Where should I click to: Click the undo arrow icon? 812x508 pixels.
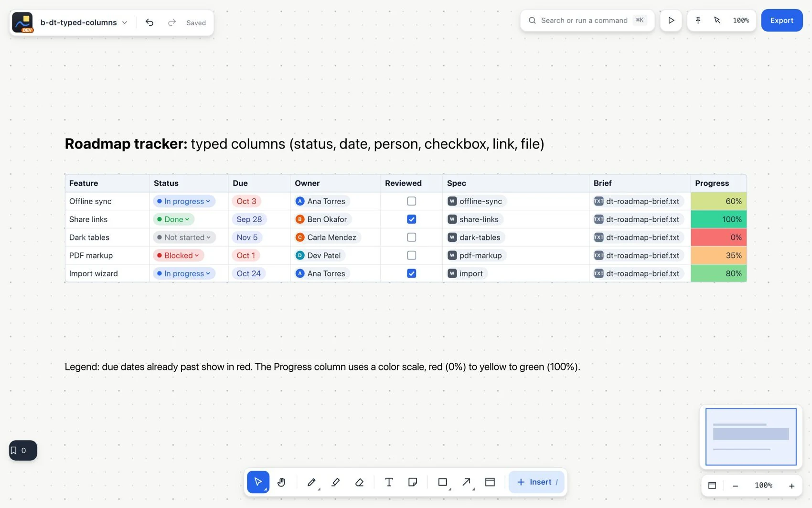(150, 22)
